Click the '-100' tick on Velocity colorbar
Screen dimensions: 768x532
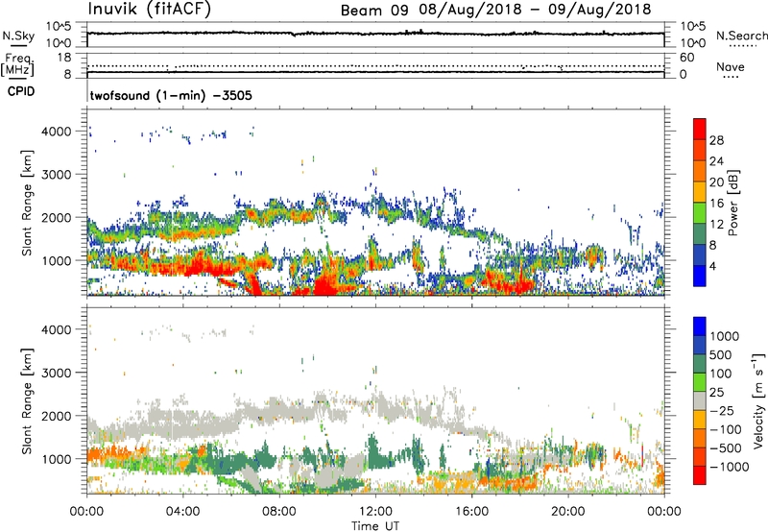[x=728, y=429]
